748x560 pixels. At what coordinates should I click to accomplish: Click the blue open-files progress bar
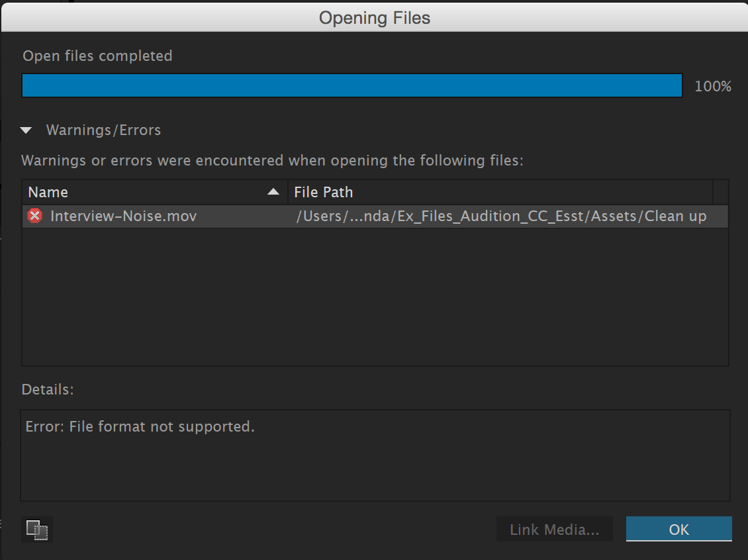click(352, 86)
